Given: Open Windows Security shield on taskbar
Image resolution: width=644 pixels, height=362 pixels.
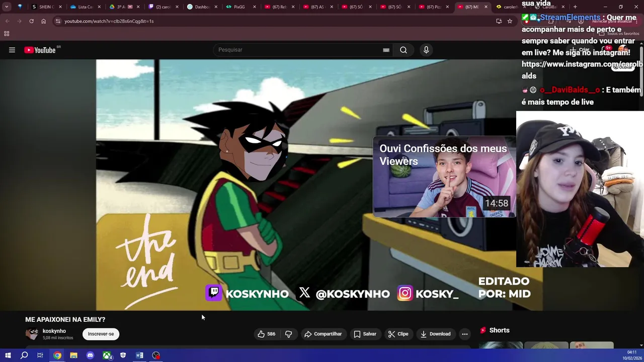Looking at the screenshot, I should pyautogui.click(x=123, y=355).
